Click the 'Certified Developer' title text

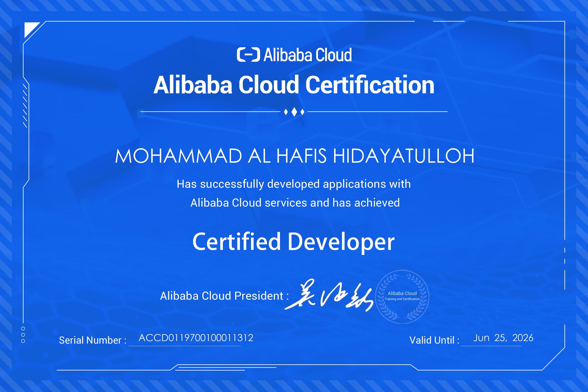click(293, 241)
